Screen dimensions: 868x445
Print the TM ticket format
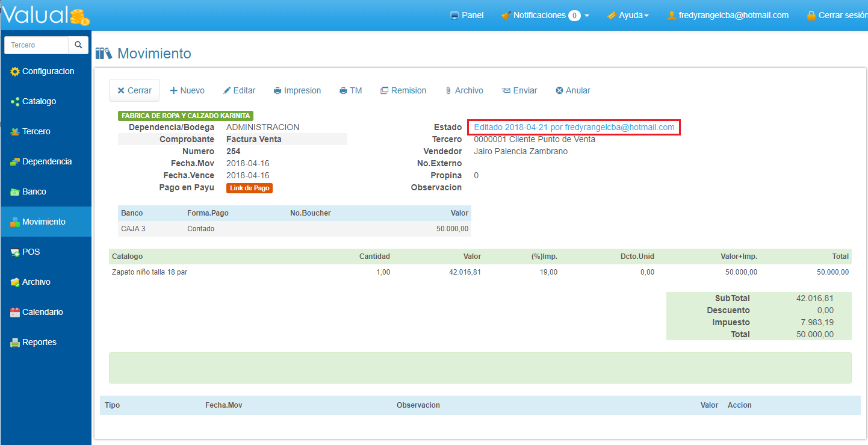click(350, 90)
